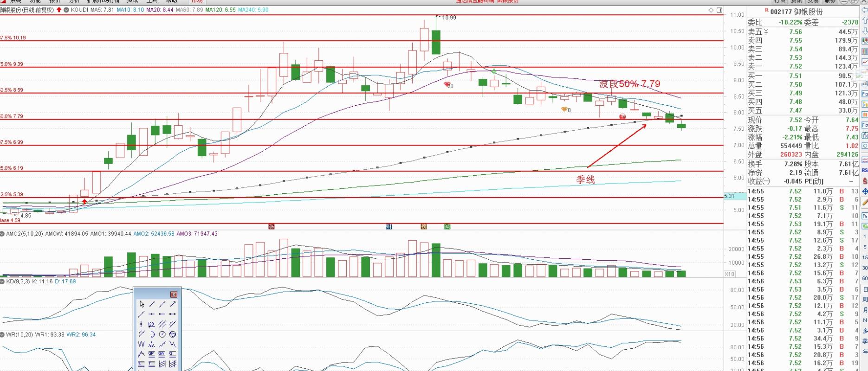Screen dimensions: 868x371
Task: Click the 季线 annotation on the chart
Action: 585,179
